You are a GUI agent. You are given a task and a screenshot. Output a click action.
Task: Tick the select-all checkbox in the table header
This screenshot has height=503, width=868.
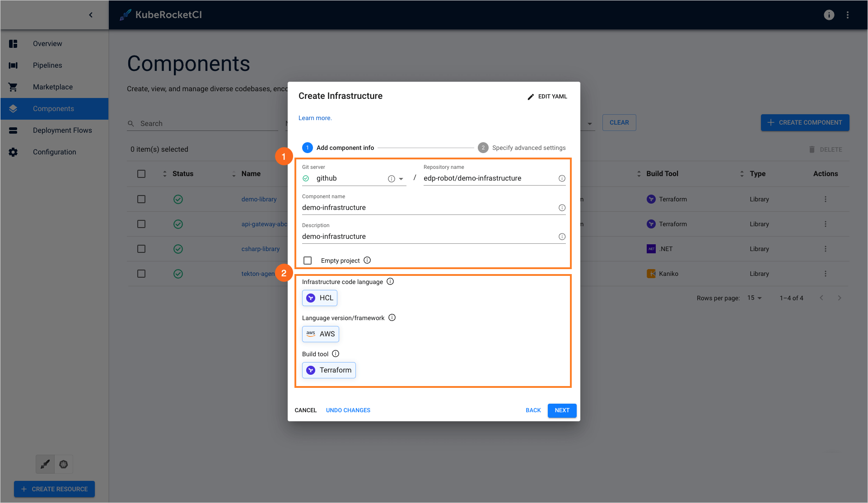point(141,174)
